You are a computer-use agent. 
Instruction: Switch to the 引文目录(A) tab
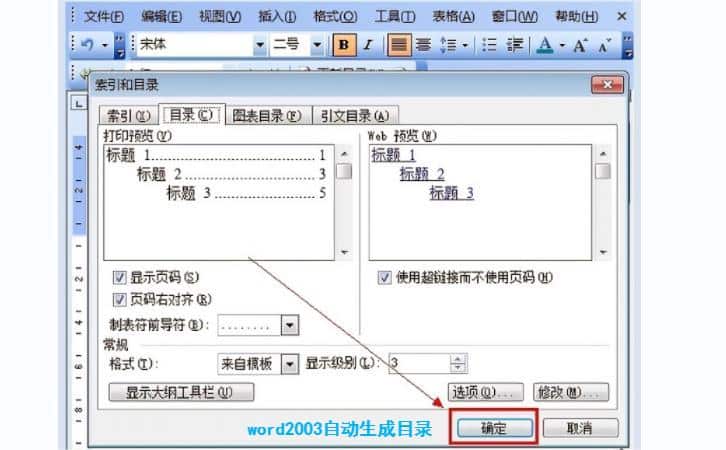point(355,116)
